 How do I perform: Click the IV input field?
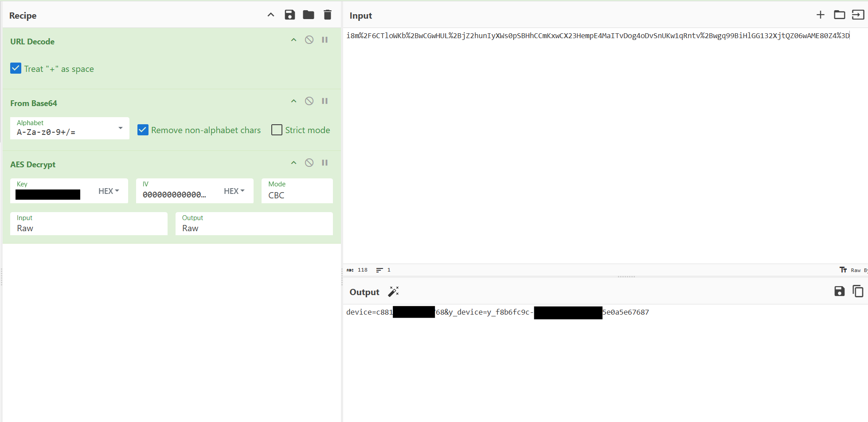(x=175, y=194)
